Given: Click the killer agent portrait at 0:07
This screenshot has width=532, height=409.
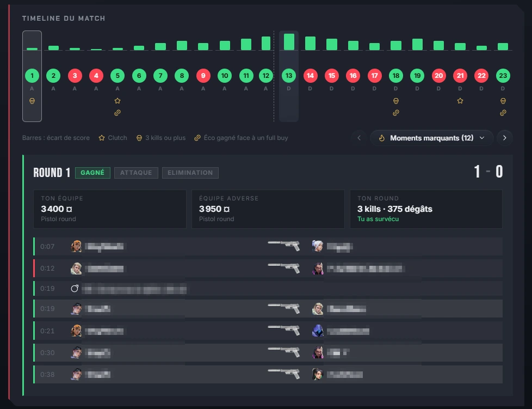Looking at the screenshot, I should [76, 246].
